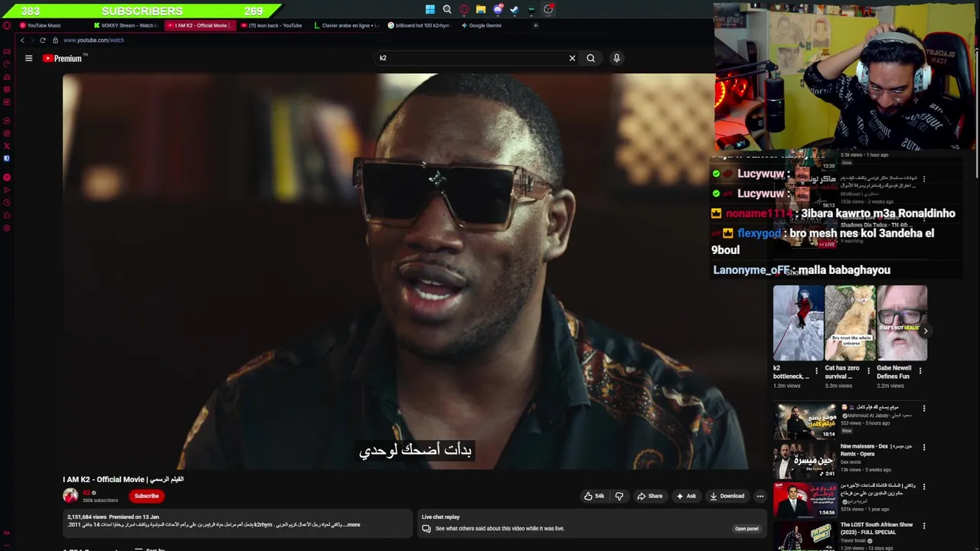Click the 2,151,684 views text
Viewport: 980px width, 551px height.
click(x=88, y=517)
